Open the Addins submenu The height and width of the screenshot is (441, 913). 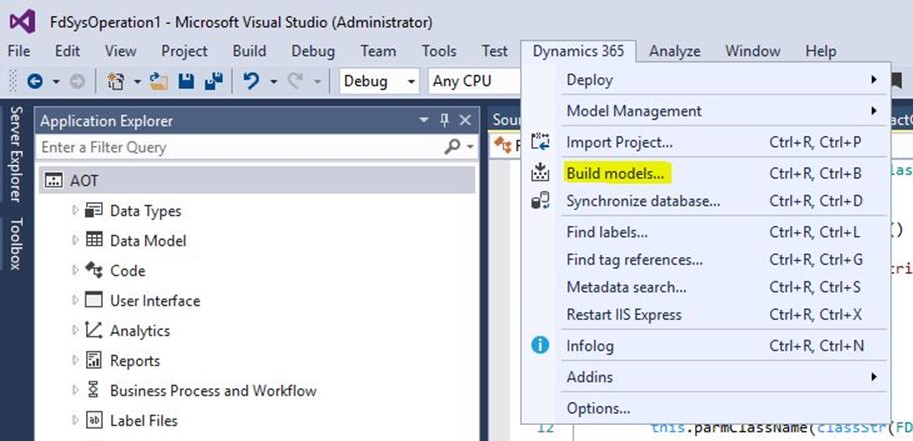click(x=705, y=377)
